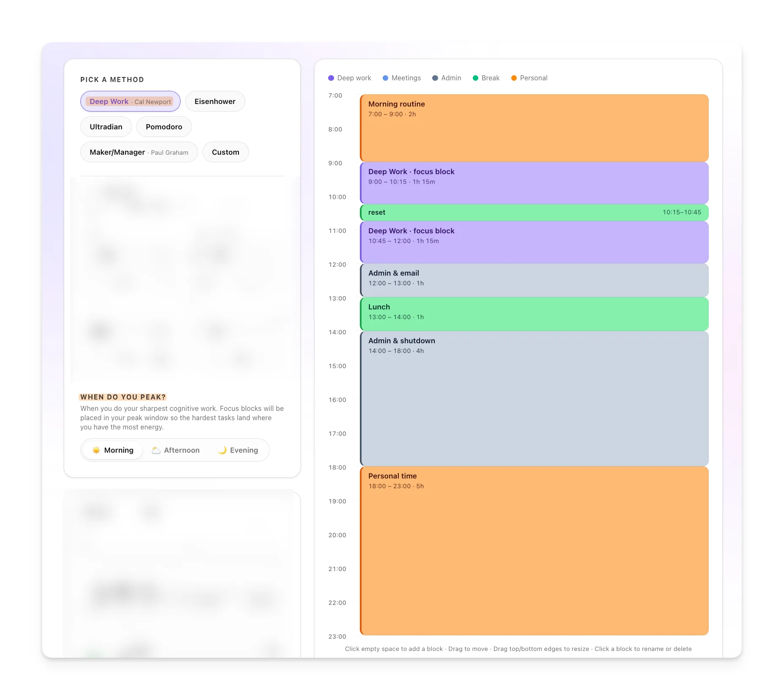Choose the Ultradian method chip

[106, 126]
